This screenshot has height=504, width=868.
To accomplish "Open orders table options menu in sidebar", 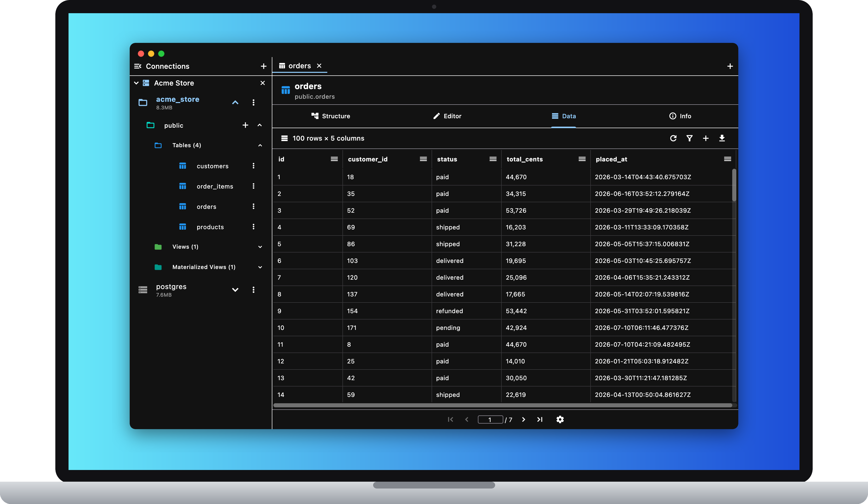I will [254, 206].
